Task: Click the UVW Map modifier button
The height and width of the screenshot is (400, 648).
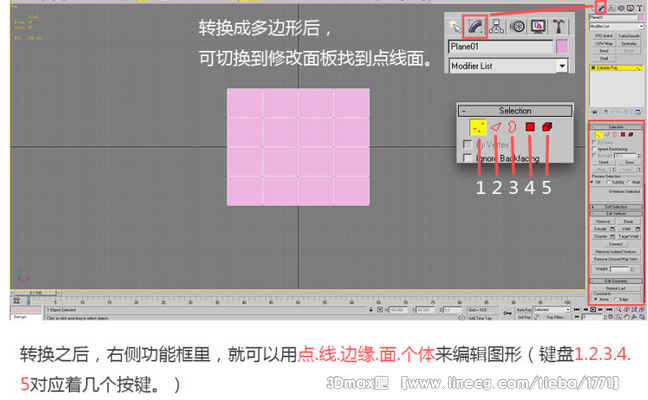Action: [604, 43]
